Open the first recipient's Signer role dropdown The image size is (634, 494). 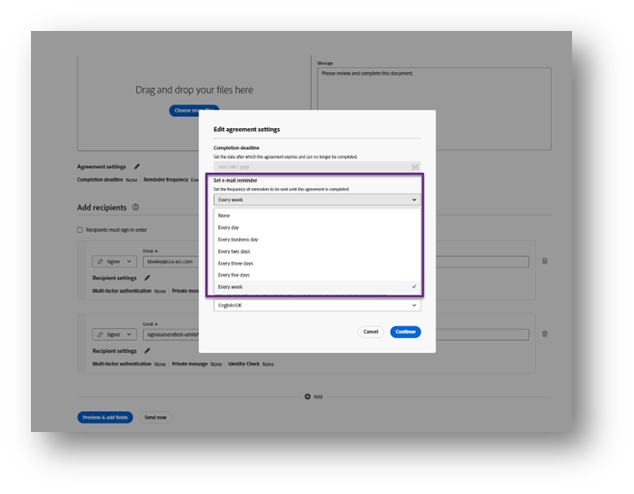pos(114,261)
